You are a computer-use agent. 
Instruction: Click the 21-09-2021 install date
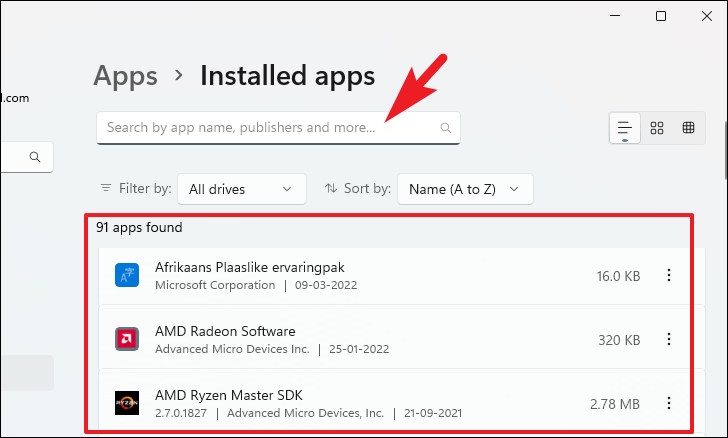pos(433,413)
